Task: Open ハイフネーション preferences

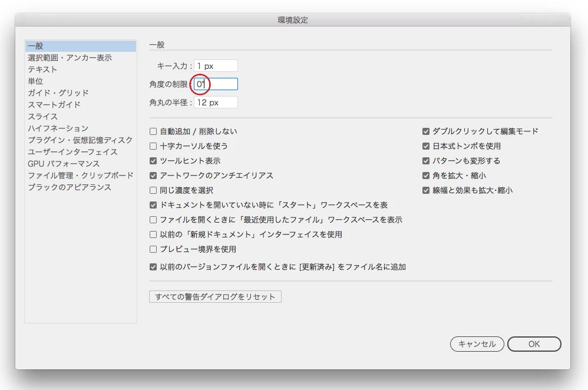Action: click(x=58, y=128)
